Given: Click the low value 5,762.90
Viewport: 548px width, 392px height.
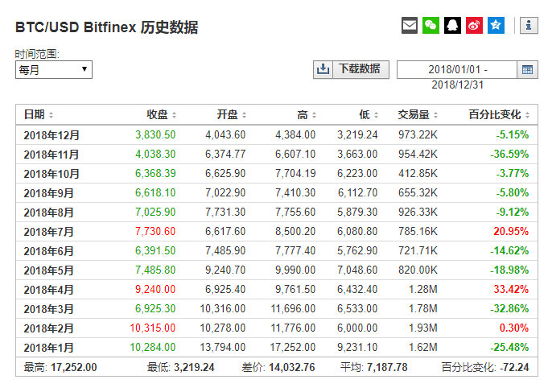Looking at the screenshot, I should point(357,250).
